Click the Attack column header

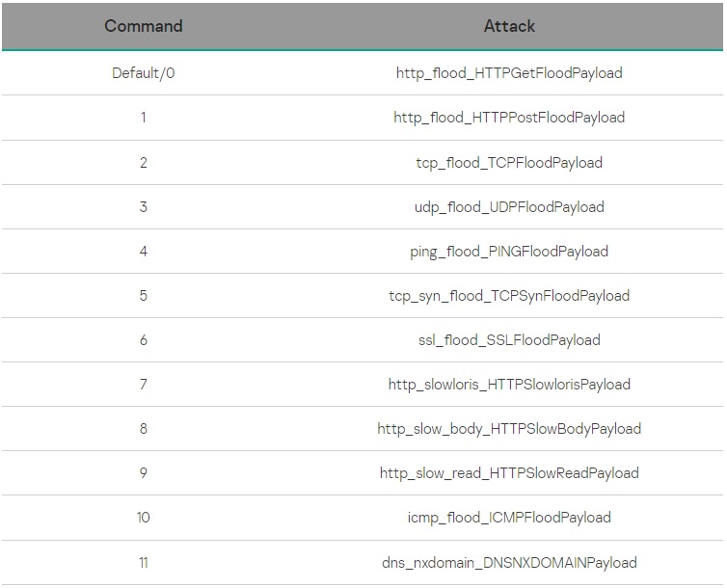509,26
